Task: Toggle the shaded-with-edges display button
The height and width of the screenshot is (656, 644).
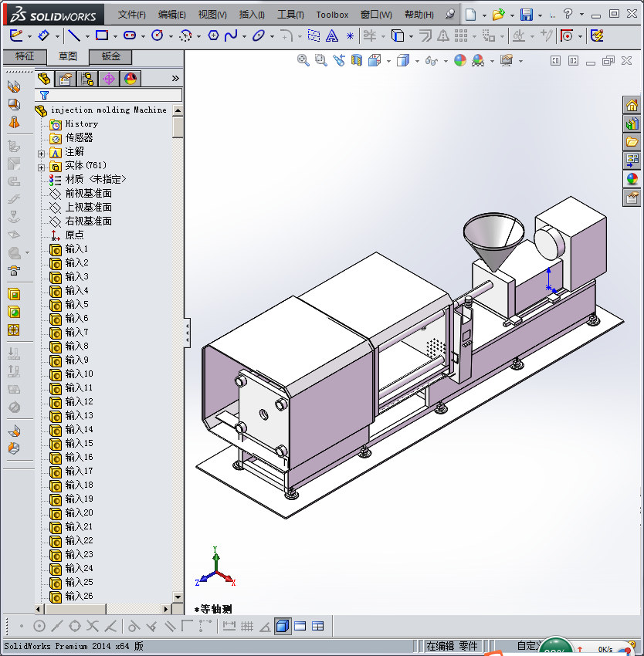Action: tap(283, 626)
